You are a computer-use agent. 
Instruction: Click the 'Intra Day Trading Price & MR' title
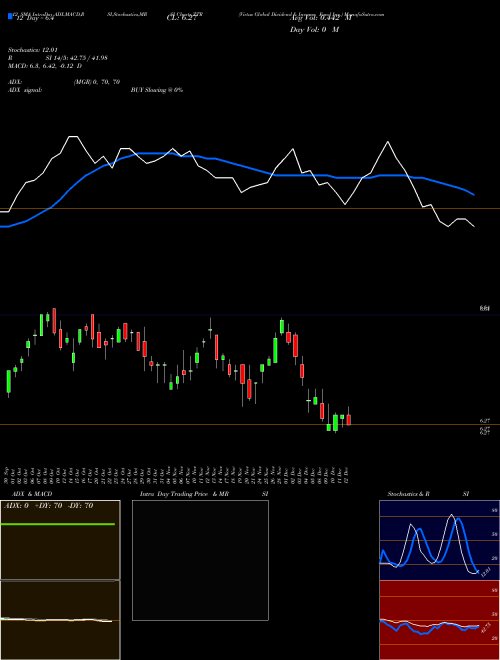click(x=184, y=494)
